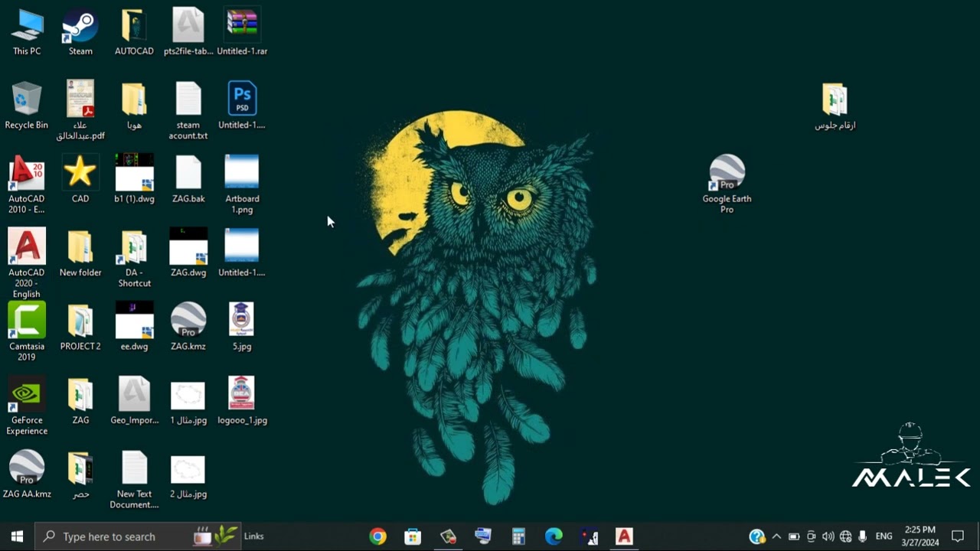Viewport: 980px width, 551px height.
Task: Select the Artboard 1.png image
Action: (x=242, y=184)
